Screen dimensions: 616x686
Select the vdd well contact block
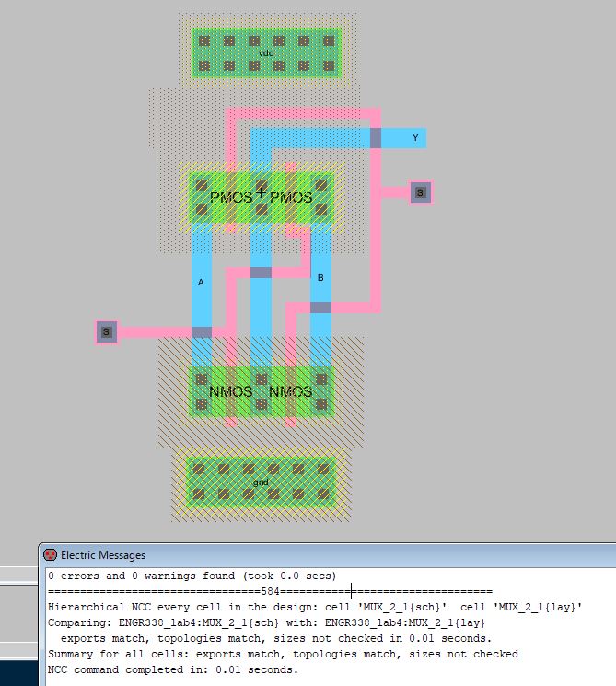266,53
